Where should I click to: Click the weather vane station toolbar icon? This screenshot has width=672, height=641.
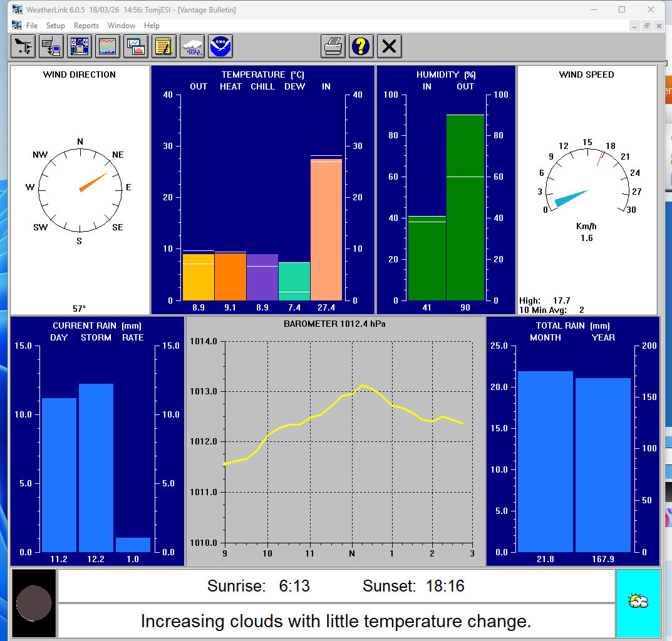23,46
